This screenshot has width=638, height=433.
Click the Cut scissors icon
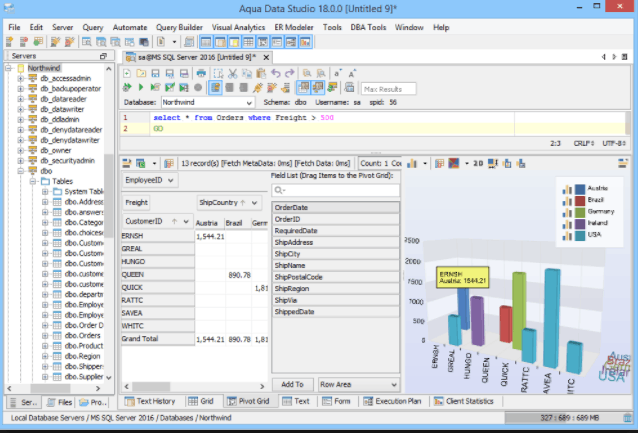232,73
